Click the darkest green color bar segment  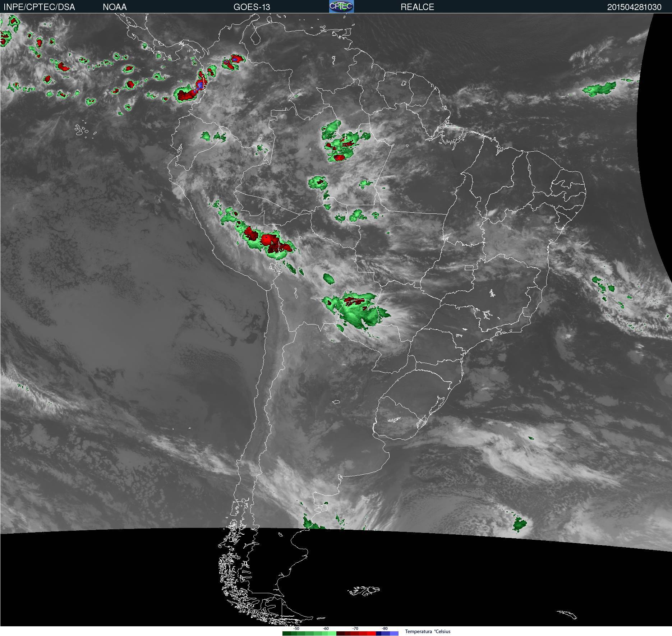287,633
